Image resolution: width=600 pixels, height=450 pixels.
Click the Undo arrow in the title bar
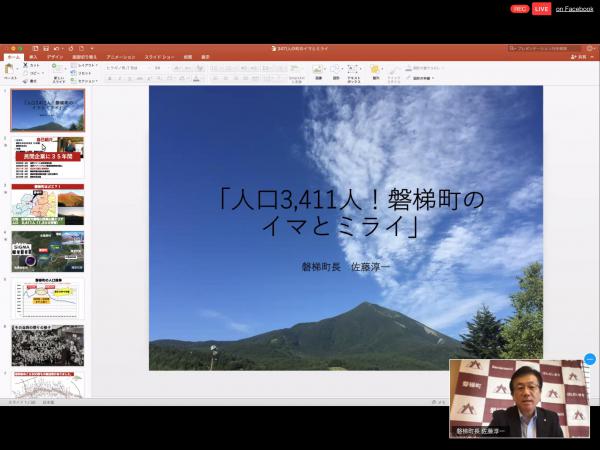57,49
